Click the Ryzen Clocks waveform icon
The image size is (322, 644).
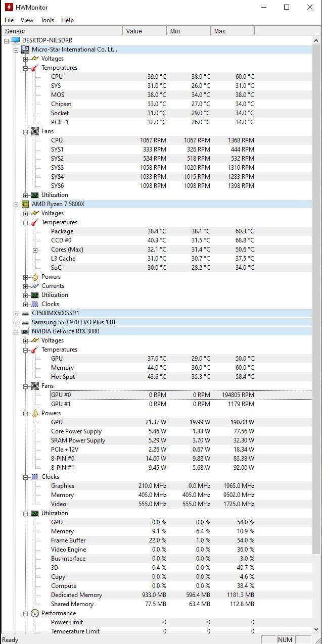[x=34, y=304]
